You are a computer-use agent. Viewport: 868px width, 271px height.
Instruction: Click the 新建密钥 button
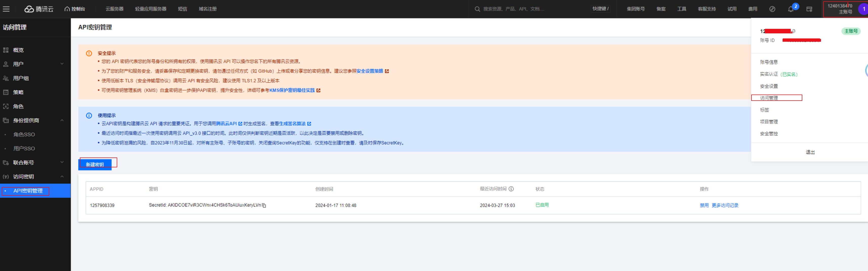coord(95,165)
